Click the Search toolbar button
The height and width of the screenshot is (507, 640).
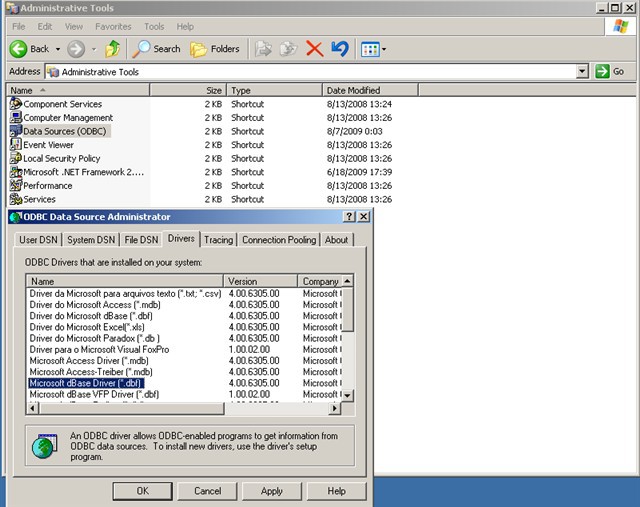157,48
